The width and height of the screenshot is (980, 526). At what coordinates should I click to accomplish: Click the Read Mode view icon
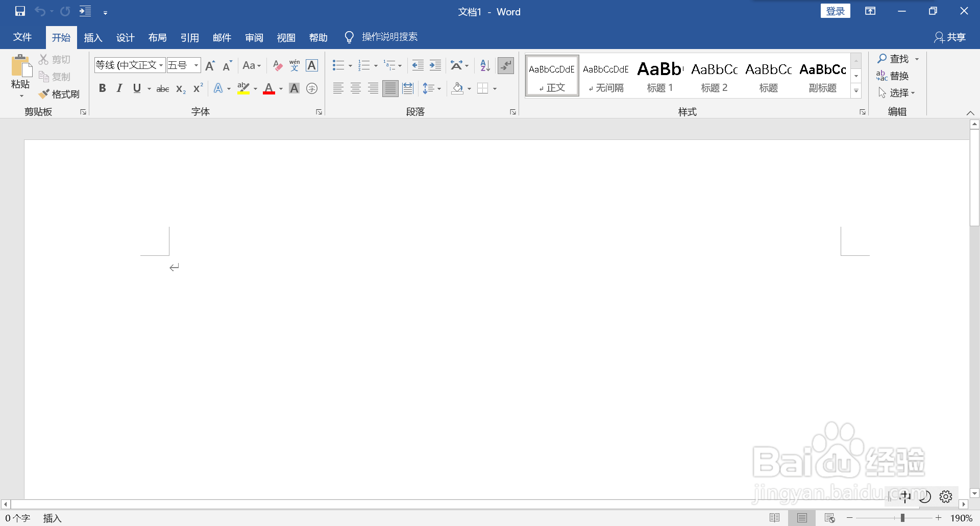coord(774,518)
